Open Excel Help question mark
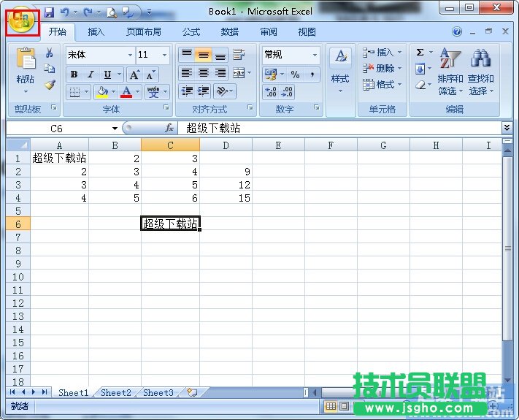Image resolution: width=519 pixels, height=420 pixels. click(x=457, y=32)
